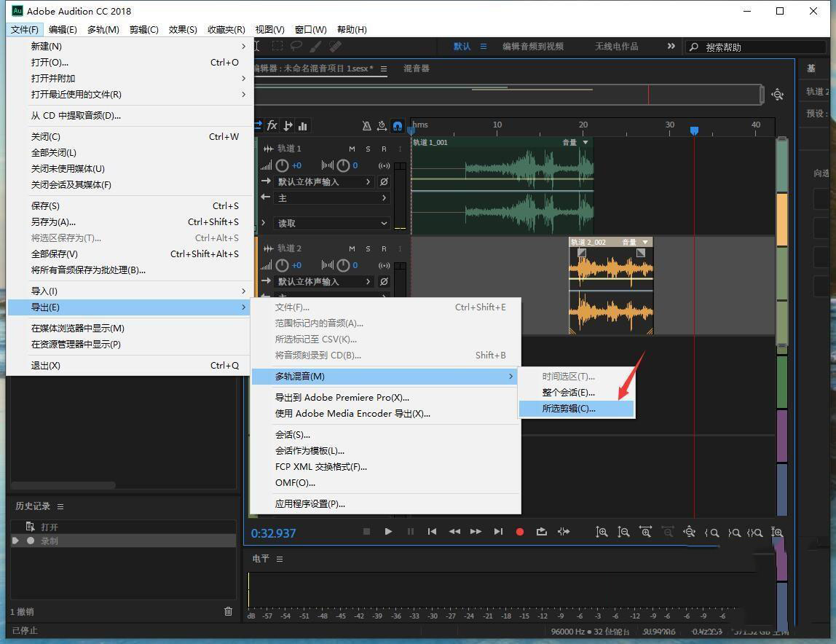Mute Track 1 with its M button
836x644 pixels.
point(352,149)
